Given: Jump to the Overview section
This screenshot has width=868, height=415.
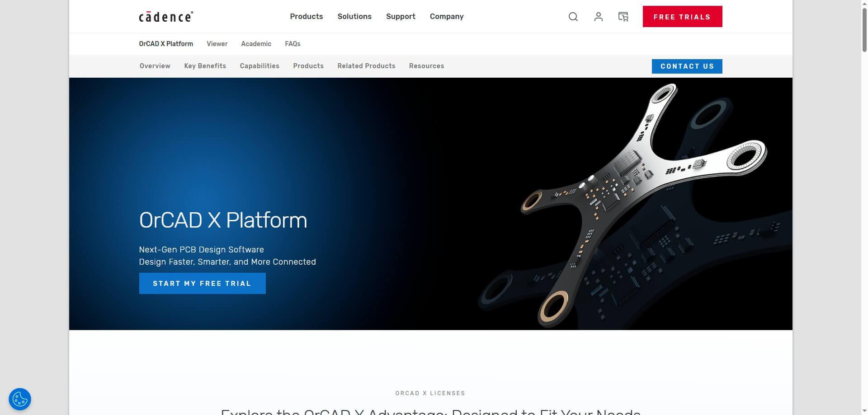Looking at the screenshot, I should [155, 66].
